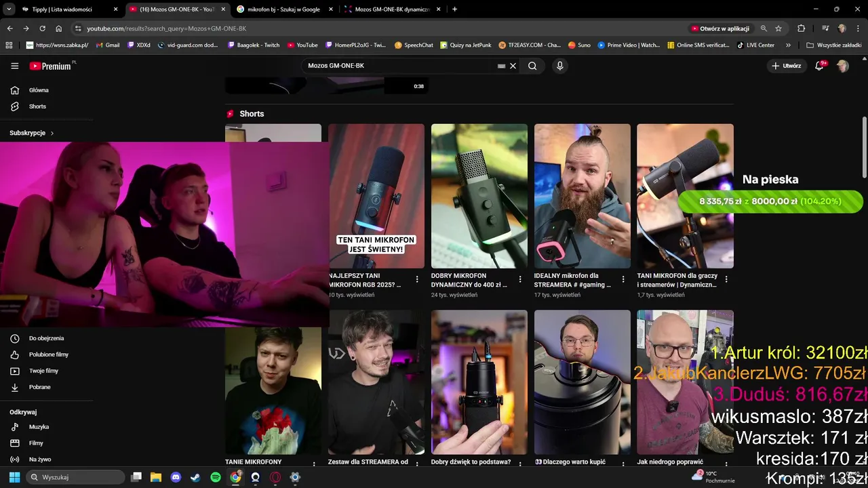The width and height of the screenshot is (868, 488).
Task: Open Steam from the taskbar
Action: point(195,477)
